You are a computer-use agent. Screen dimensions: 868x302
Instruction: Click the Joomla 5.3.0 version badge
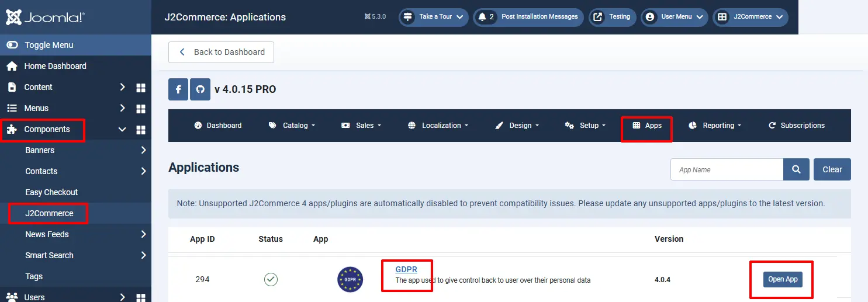375,17
